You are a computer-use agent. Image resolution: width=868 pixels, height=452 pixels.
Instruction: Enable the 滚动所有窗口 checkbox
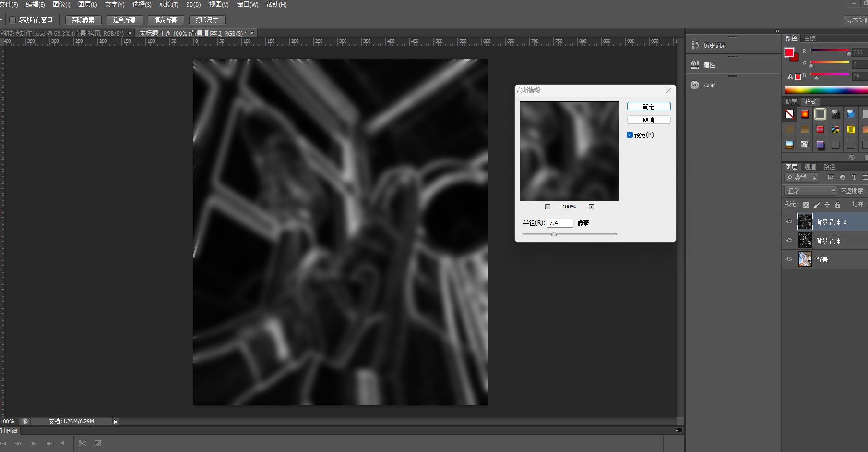(13, 20)
